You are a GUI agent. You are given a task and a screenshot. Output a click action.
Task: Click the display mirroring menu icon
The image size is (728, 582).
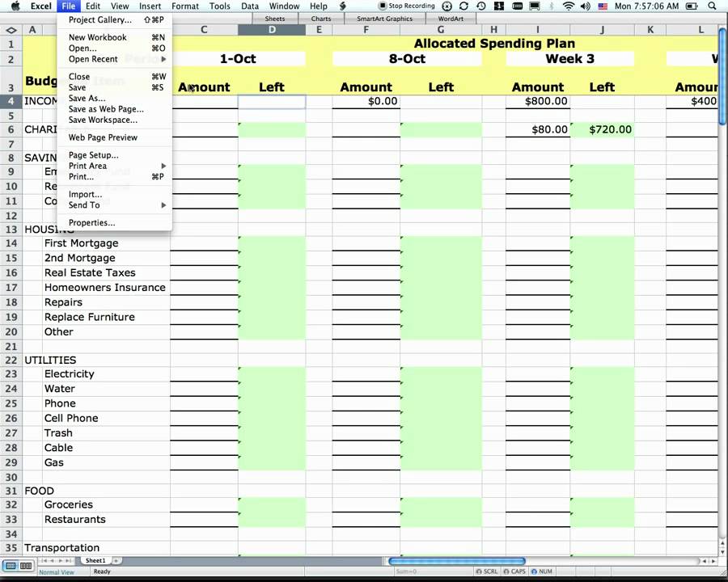[535, 6]
